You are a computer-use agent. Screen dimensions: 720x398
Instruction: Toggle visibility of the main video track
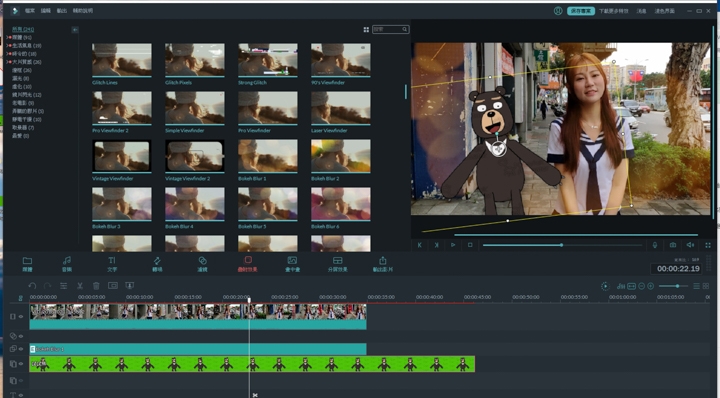[x=21, y=316]
